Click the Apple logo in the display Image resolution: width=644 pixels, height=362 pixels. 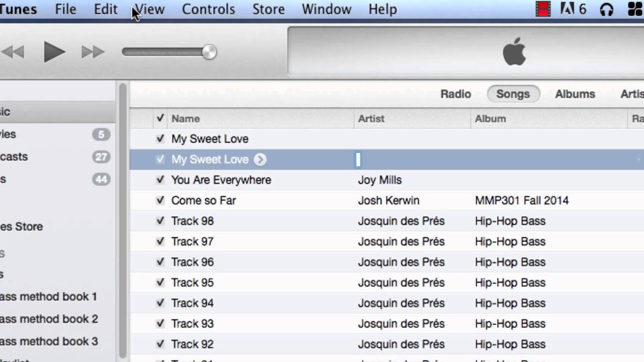(x=514, y=52)
